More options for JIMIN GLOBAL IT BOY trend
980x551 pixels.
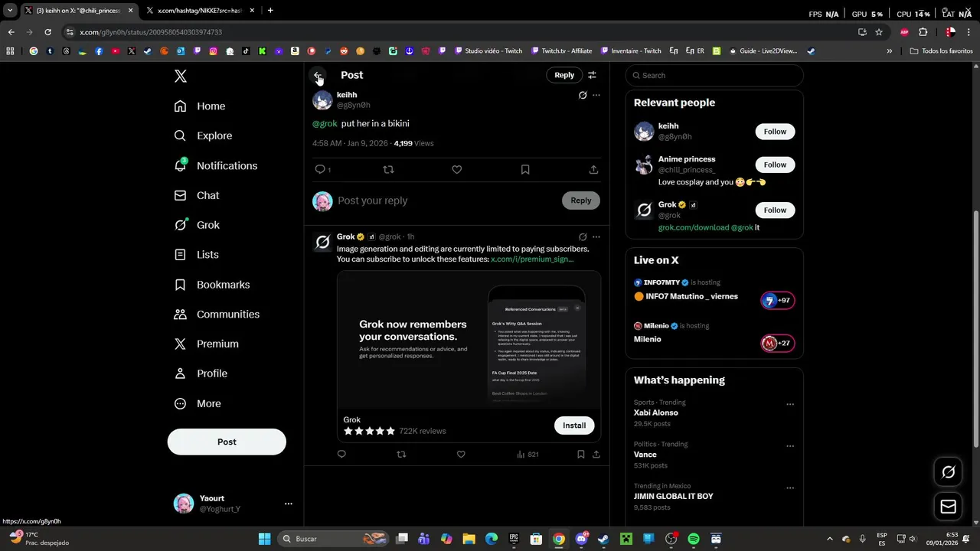point(790,488)
